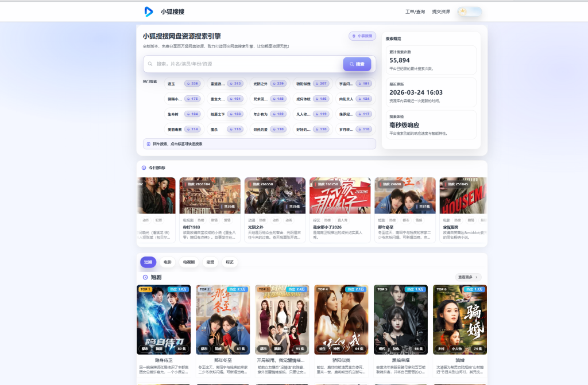Click the circled icon next to 短剧 section title

coord(144,277)
